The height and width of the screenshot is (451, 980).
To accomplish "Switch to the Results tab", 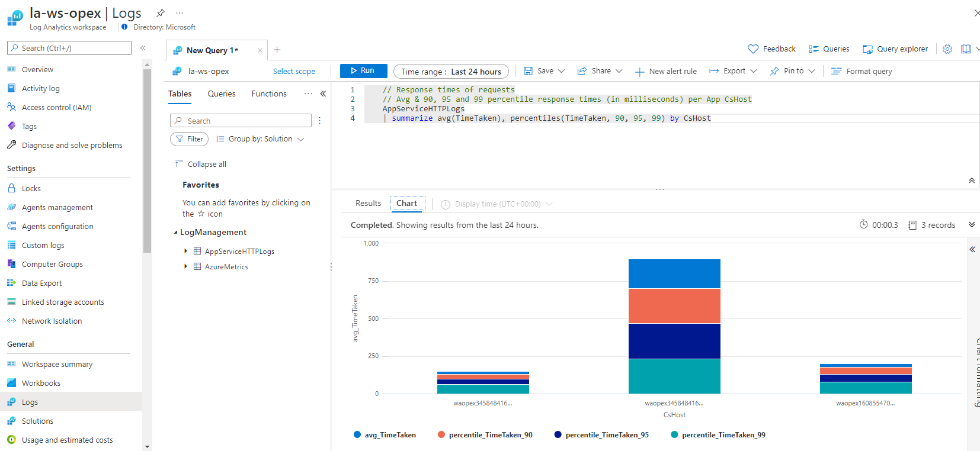I will [368, 203].
